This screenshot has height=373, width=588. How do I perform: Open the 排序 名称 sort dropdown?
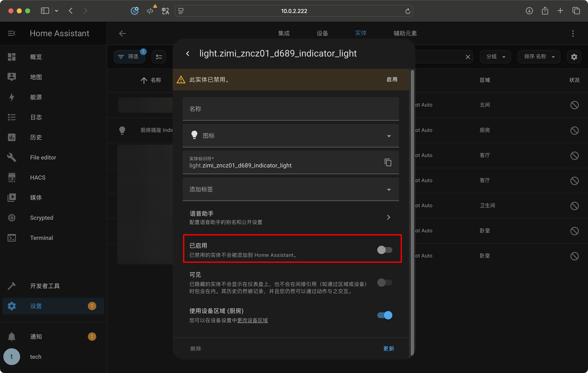[539, 57]
